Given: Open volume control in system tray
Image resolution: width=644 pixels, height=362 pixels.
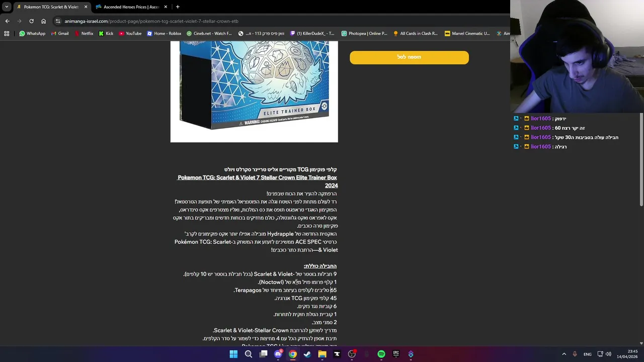Looking at the screenshot, I should click(x=608, y=354).
